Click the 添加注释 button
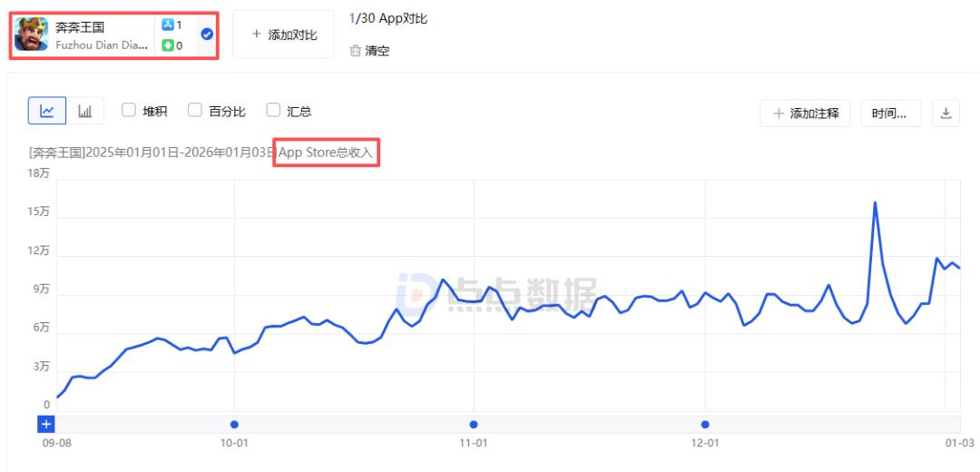Screen dimensions: 980x472 tap(805, 113)
